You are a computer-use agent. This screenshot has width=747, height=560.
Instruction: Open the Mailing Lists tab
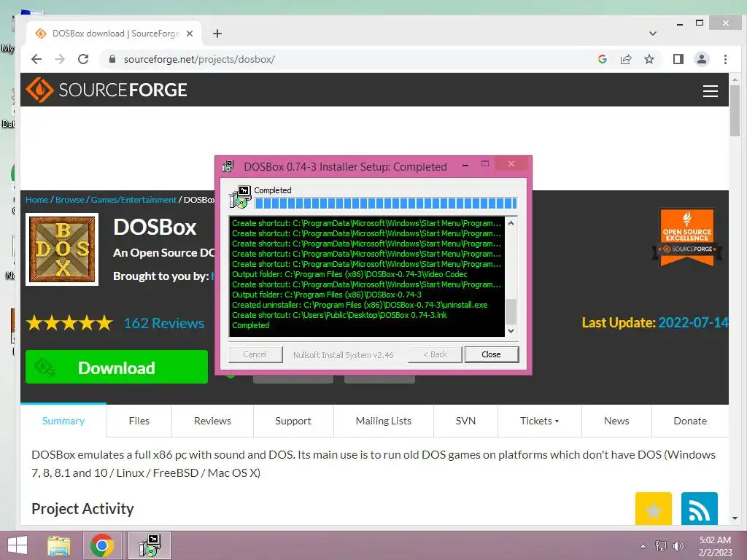coord(384,421)
